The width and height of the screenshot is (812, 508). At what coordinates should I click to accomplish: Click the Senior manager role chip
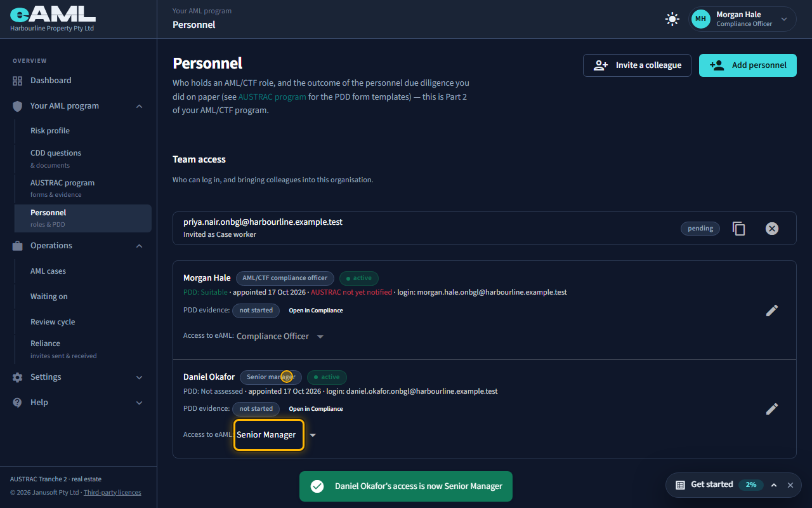click(271, 377)
